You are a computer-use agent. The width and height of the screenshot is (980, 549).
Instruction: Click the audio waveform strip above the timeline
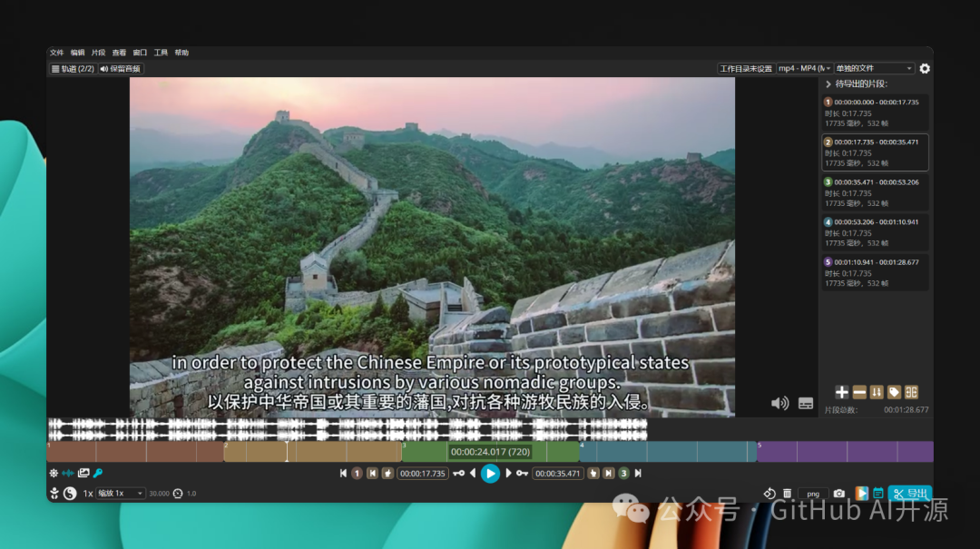pos(348,429)
